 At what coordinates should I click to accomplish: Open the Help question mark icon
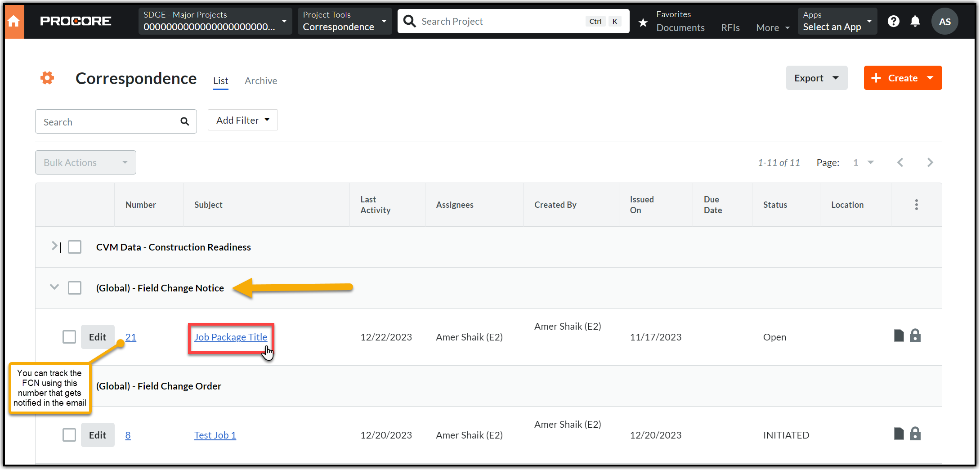coord(893,21)
